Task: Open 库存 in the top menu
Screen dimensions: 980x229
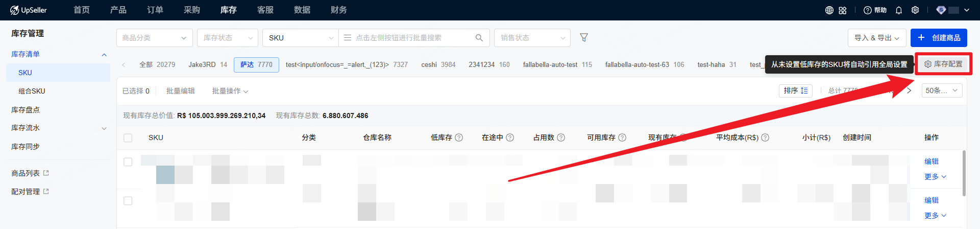Action: 228,10
